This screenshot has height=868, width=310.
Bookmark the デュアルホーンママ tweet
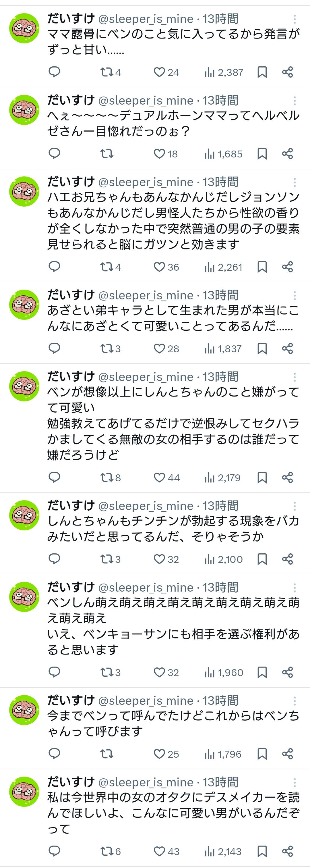click(262, 154)
